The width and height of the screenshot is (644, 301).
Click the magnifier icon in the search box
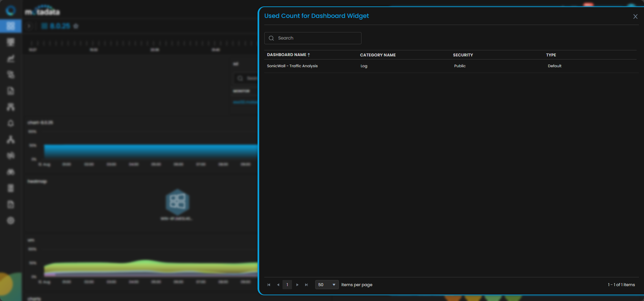tap(271, 38)
